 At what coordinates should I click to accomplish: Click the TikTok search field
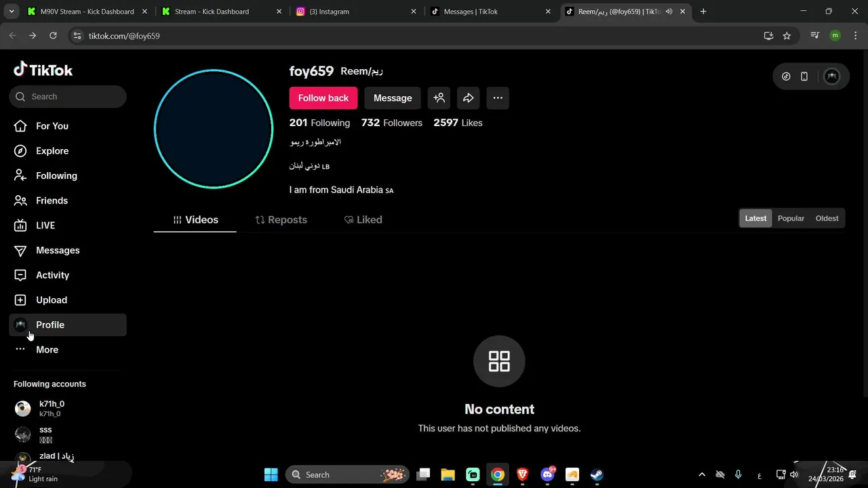click(68, 96)
